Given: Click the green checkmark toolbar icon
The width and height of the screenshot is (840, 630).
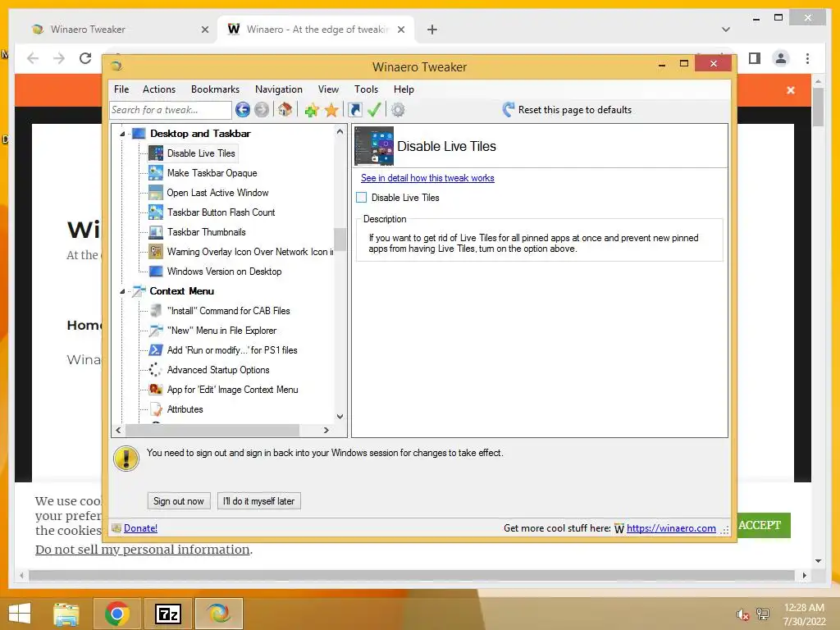Looking at the screenshot, I should pyautogui.click(x=374, y=110).
